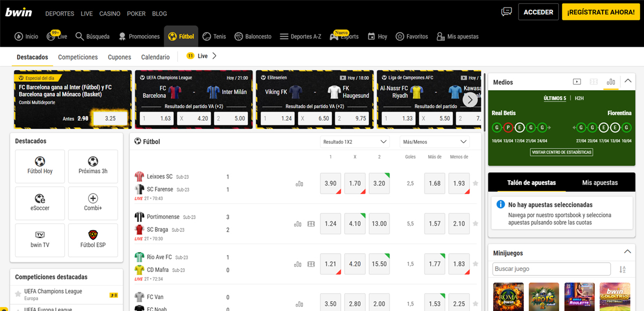Image resolution: width=644 pixels, height=311 pixels.
Task: Show next featured match carousel arrow
Action: [x=470, y=99]
